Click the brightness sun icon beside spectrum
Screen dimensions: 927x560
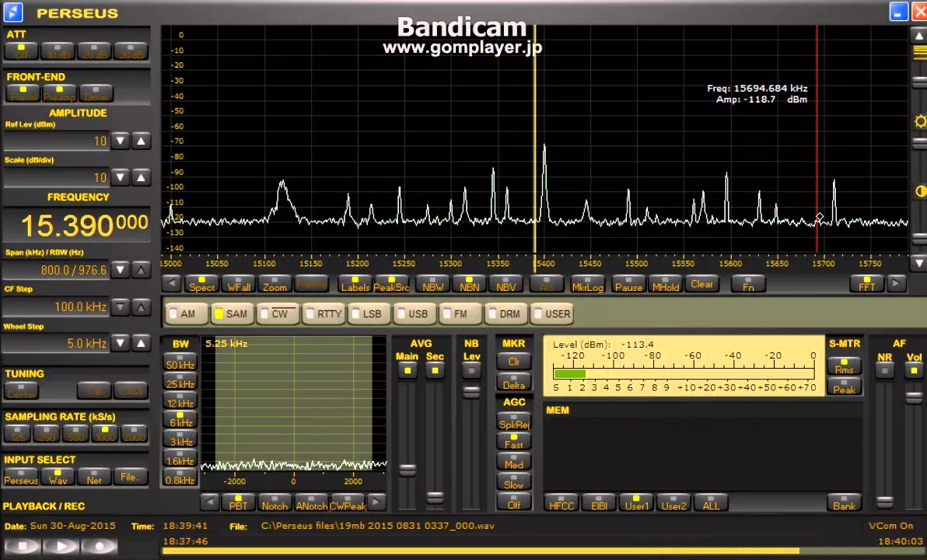click(920, 122)
